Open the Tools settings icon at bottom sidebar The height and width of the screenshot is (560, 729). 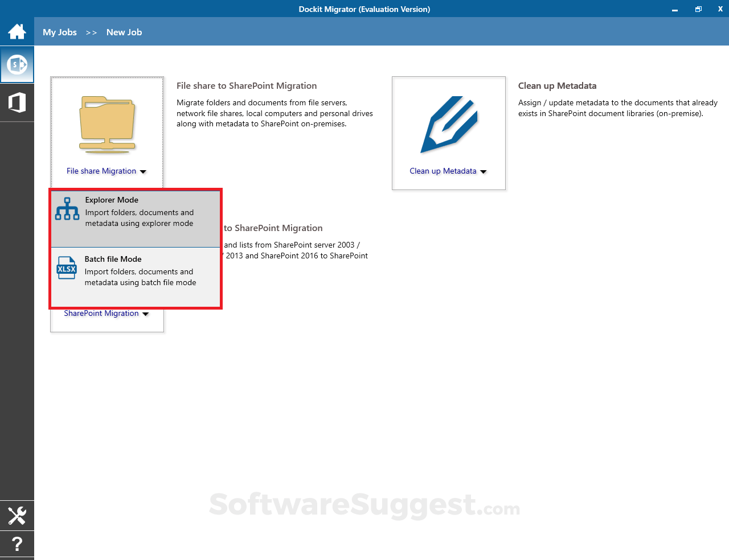tap(17, 515)
